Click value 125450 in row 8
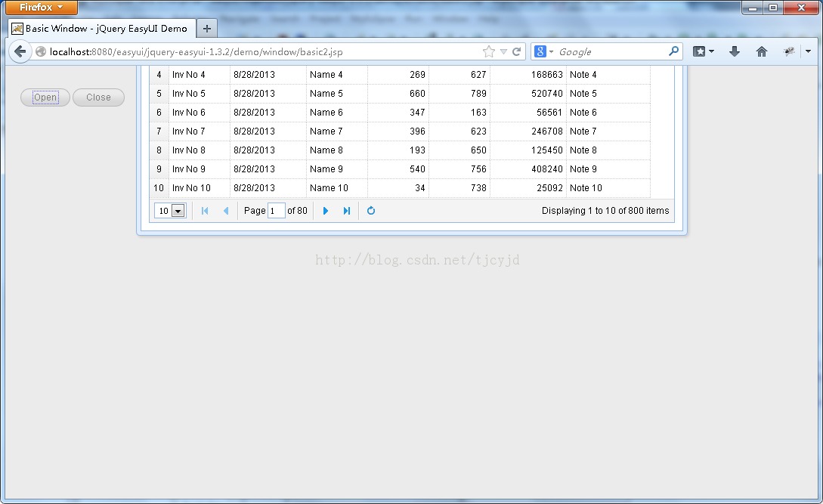The image size is (823, 504). click(x=547, y=150)
